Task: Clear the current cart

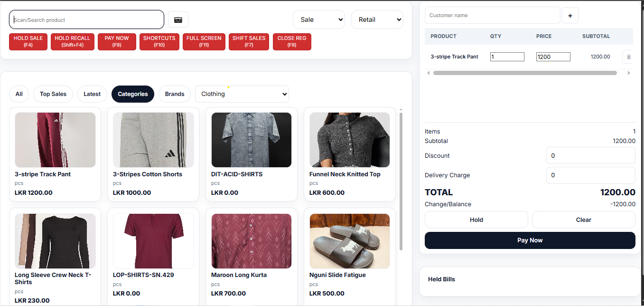Action: tap(583, 220)
